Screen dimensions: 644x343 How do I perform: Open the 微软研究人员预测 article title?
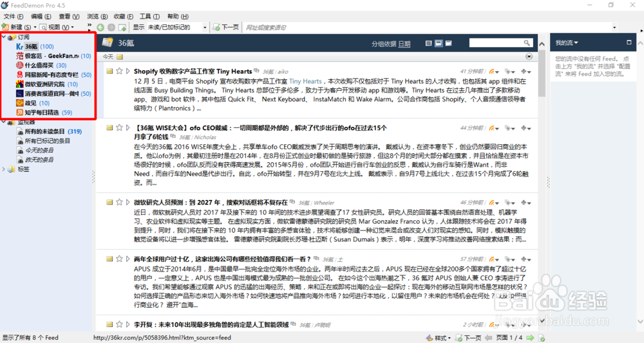(x=211, y=202)
